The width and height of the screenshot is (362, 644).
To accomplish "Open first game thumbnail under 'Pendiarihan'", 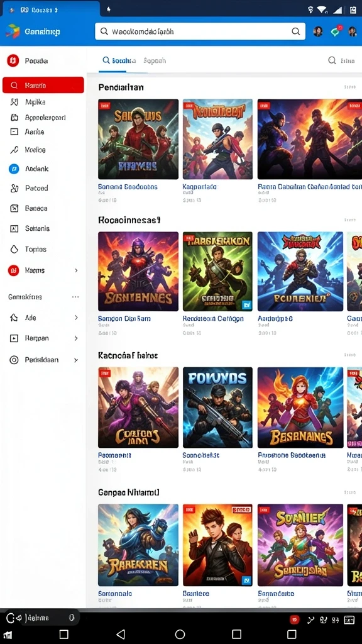I will (138, 139).
